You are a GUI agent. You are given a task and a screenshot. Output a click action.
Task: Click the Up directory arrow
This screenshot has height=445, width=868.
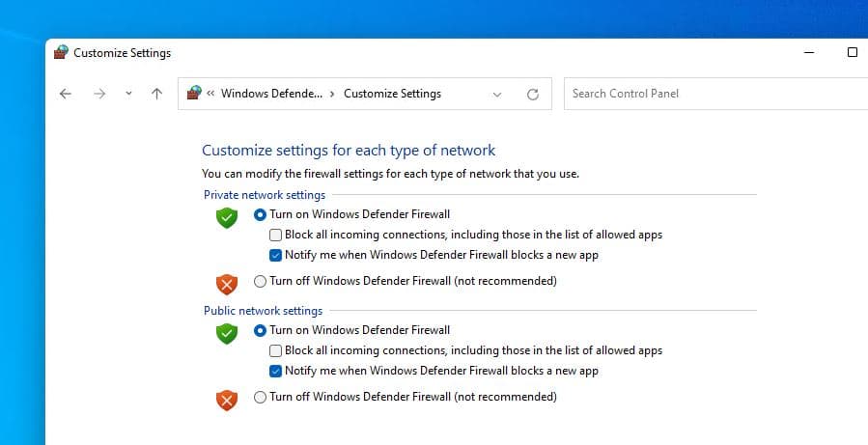click(x=156, y=94)
